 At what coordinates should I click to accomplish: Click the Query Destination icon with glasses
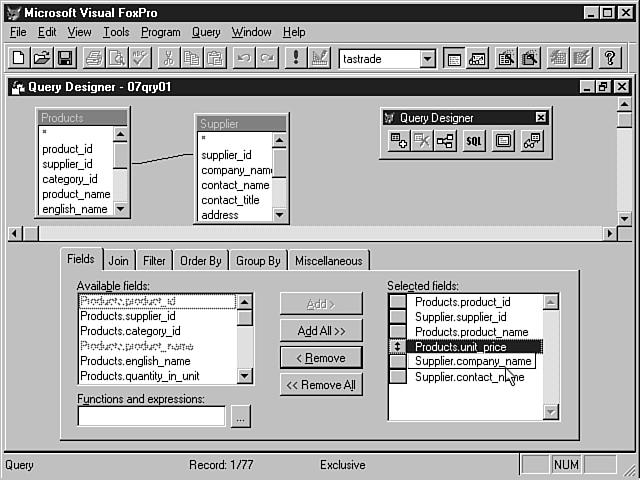[x=532, y=141]
